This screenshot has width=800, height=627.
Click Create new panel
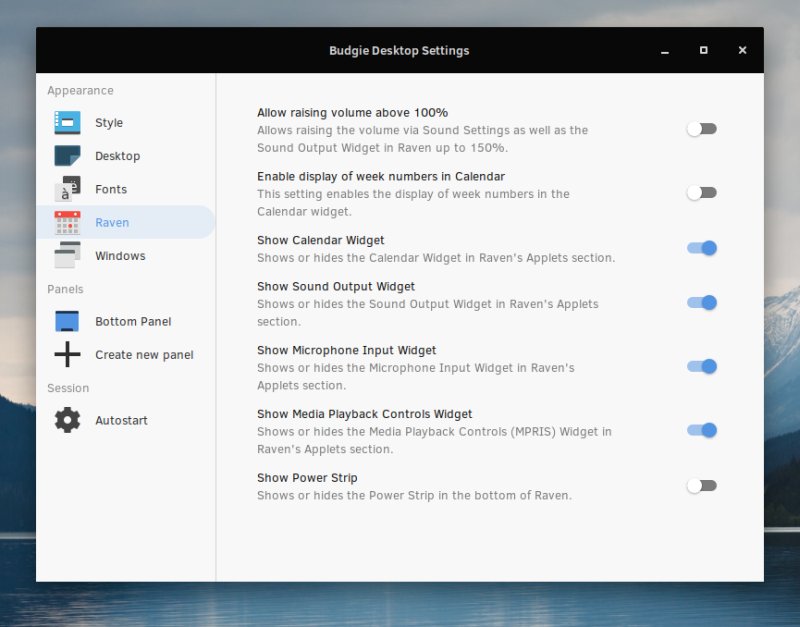click(143, 354)
